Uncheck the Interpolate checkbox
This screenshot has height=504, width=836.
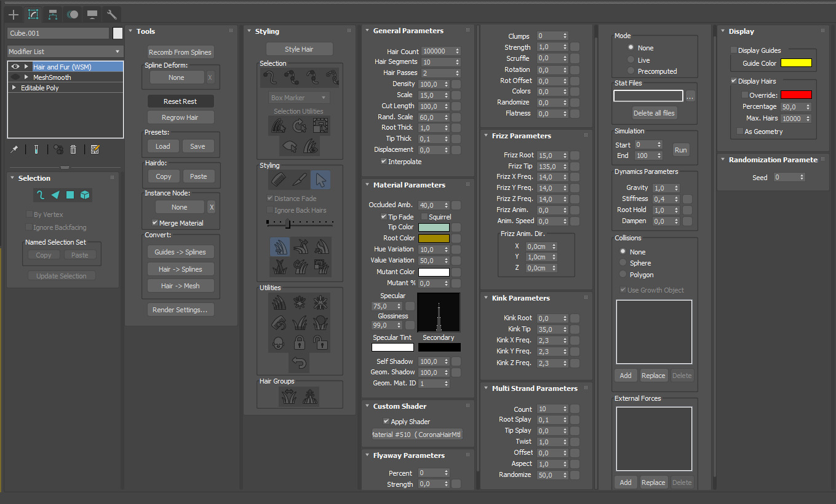pyautogui.click(x=384, y=162)
